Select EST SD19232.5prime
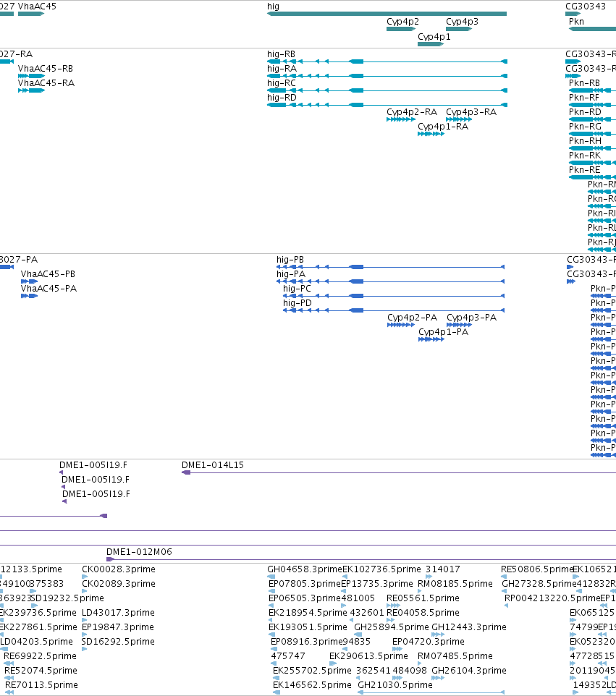 [67, 598]
